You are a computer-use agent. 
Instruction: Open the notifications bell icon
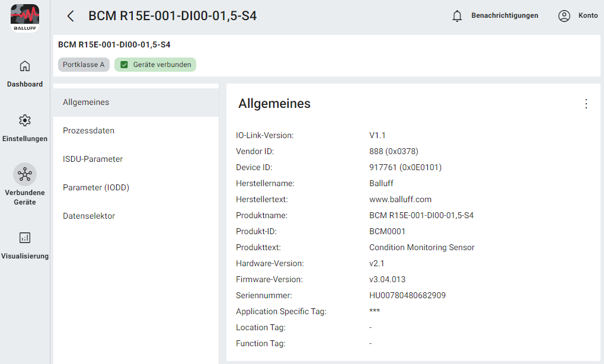[457, 16]
